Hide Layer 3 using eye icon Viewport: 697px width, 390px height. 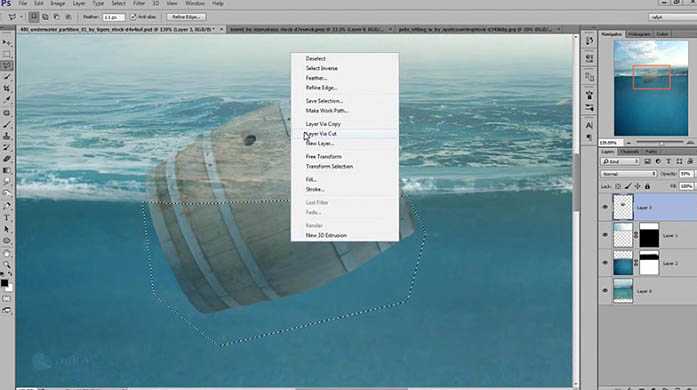[x=605, y=207]
